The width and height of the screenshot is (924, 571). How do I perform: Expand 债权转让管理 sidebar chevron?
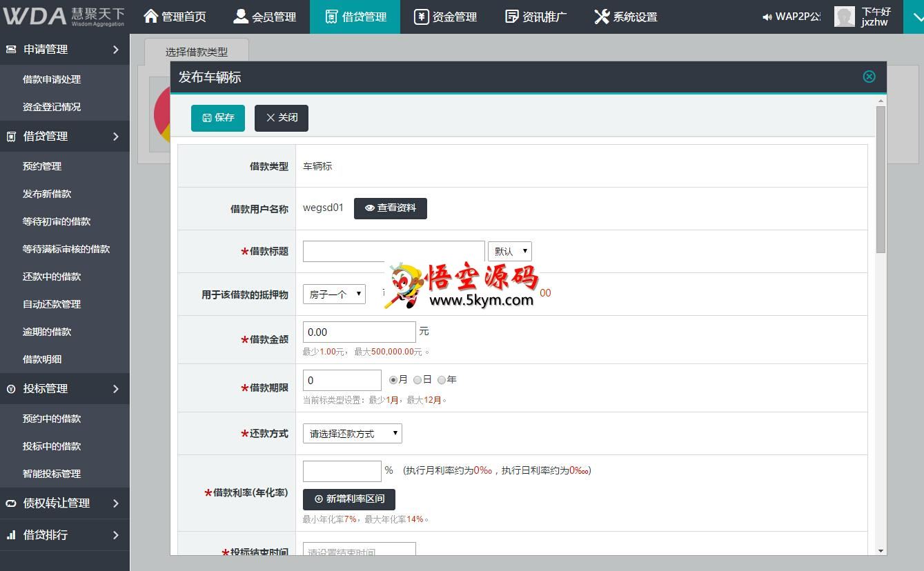116,503
